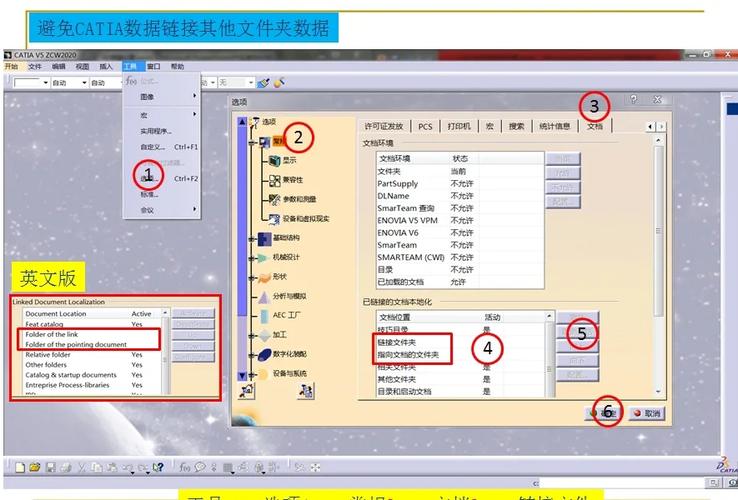Open the 插入 menu
This screenshot has height=500, width=738.
pos(106,66)
